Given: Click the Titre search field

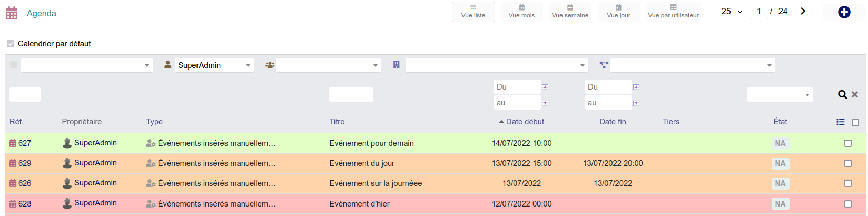Looking at the screenshot, I should (x=351, y=94).
